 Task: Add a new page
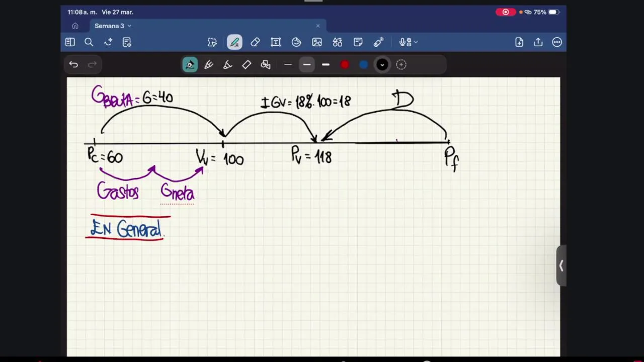519,42
